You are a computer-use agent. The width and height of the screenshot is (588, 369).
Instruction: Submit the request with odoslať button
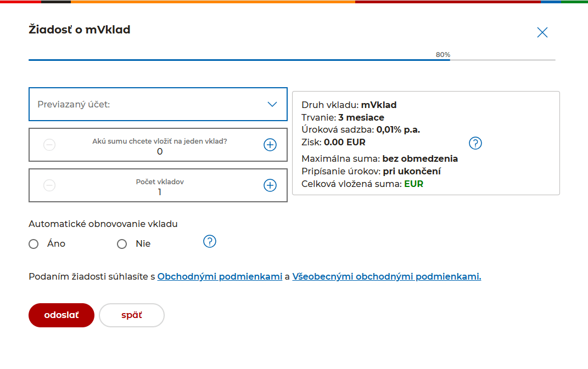(x=61, y=315)
